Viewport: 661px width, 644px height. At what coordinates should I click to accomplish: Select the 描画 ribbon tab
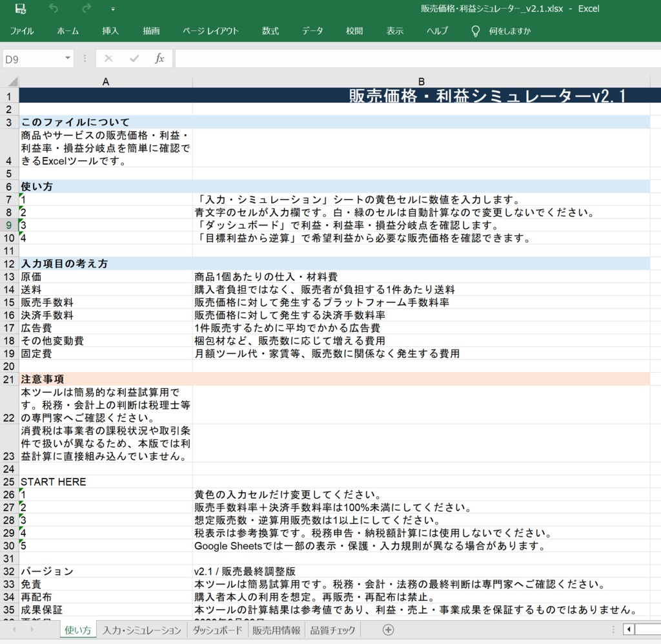(151, 31)
